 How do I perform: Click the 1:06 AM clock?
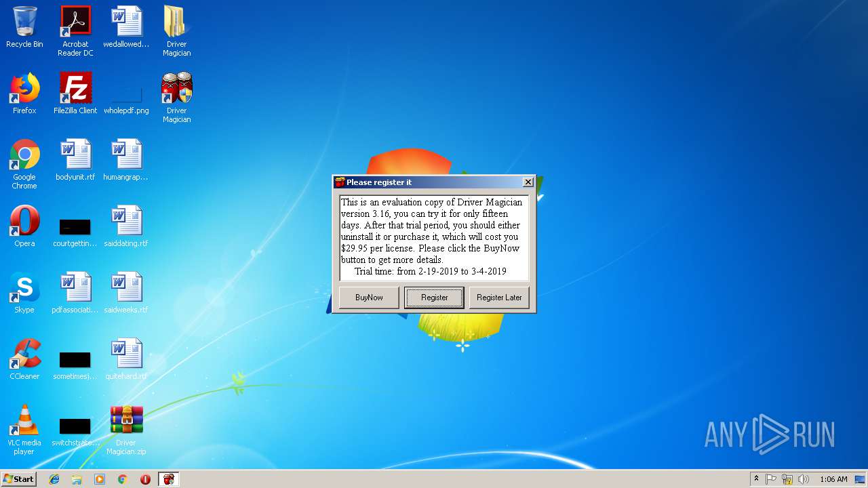point(833,479)
